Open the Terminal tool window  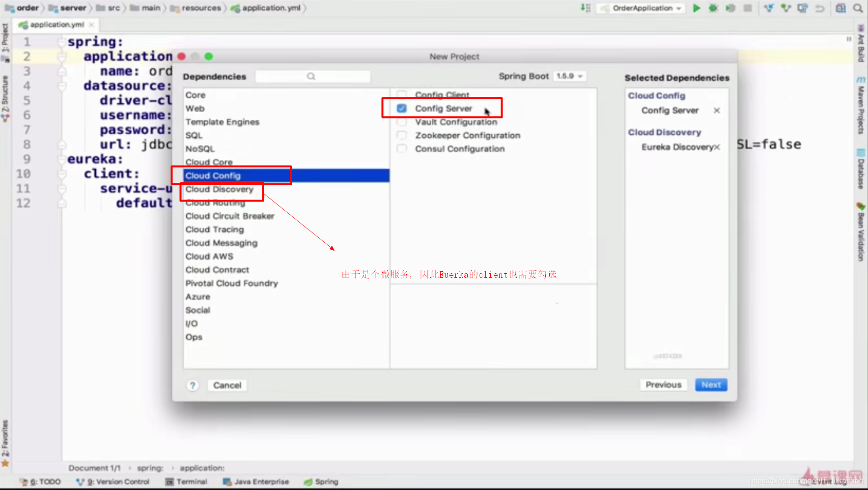[x=187, y=482]
